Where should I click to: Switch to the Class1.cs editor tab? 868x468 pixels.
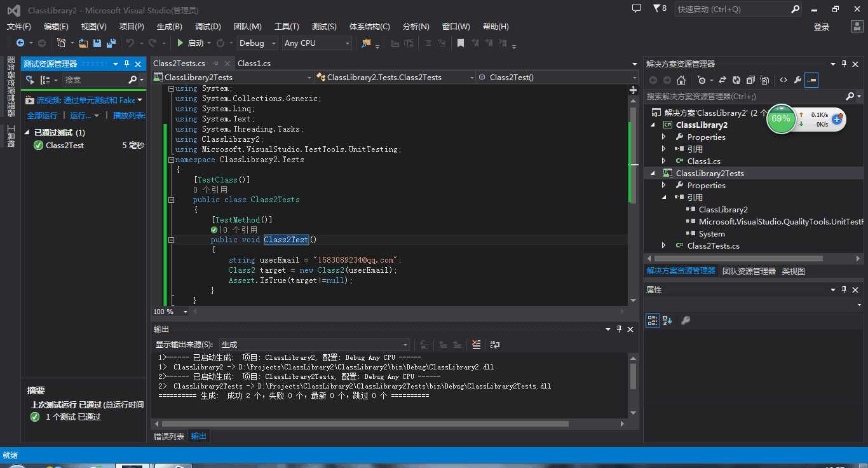tap(254, 64)
